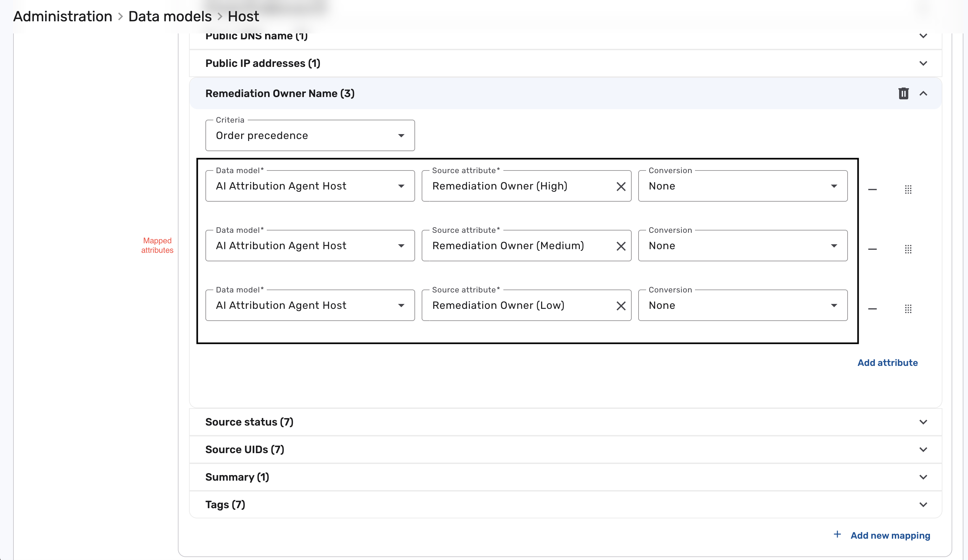Remove the Remediation Owner (Low) row with minus icon
Screen dimensions: 968x560
coord(873,309)
